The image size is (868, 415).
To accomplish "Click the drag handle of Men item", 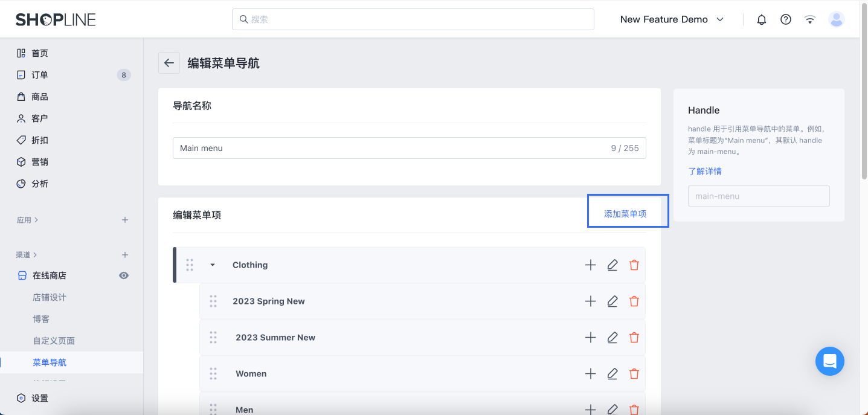I will pos(213,409).
